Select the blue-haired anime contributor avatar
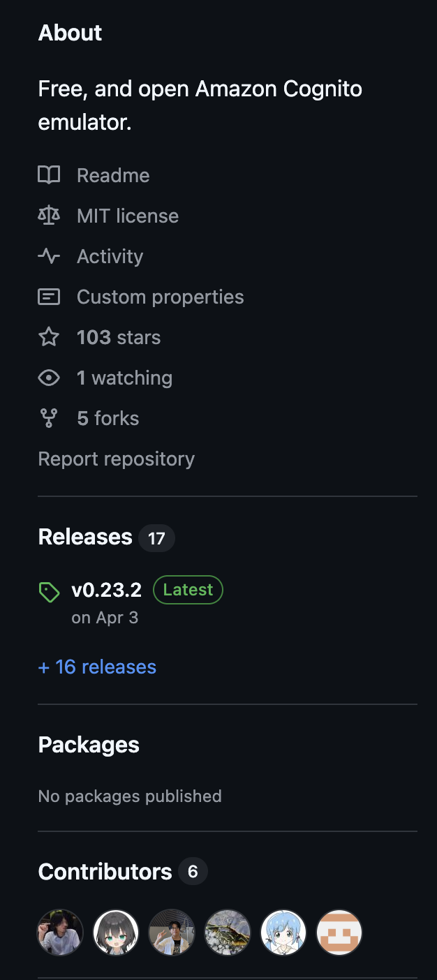Image resolution: width=437 pixels, height=980 pixels. pos(283,932)
